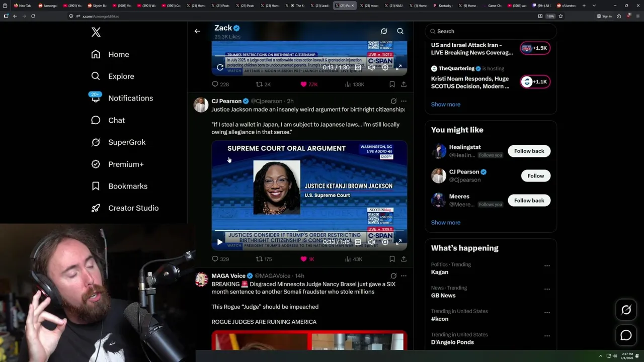Open settings gear on Justice Jackson video
Viewport: 644px width, 362px height.
coord(385,242)
